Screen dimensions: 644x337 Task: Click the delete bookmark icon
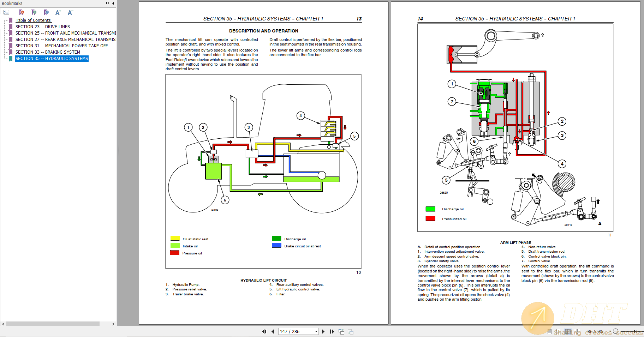[22, 12]
